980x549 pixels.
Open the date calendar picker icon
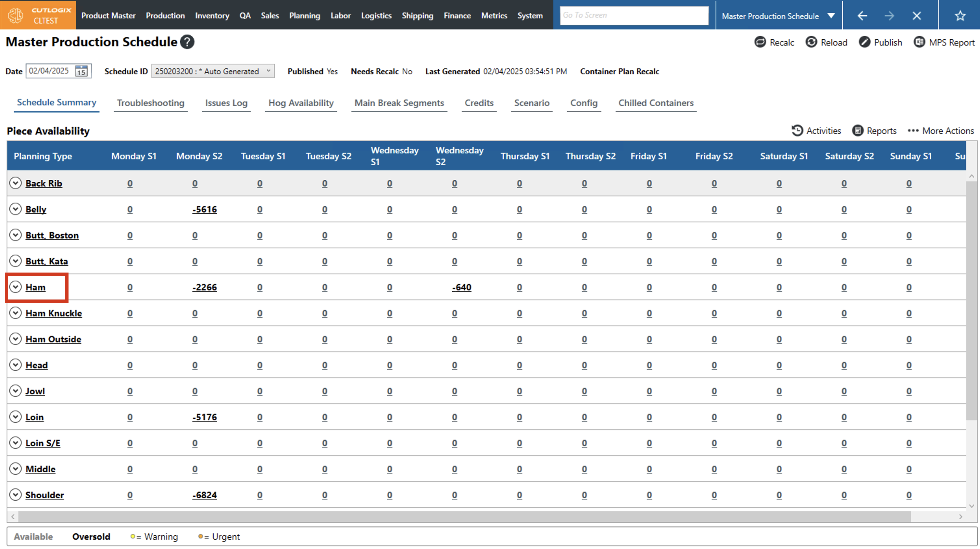pyautogui.click(x=81, y=71)
